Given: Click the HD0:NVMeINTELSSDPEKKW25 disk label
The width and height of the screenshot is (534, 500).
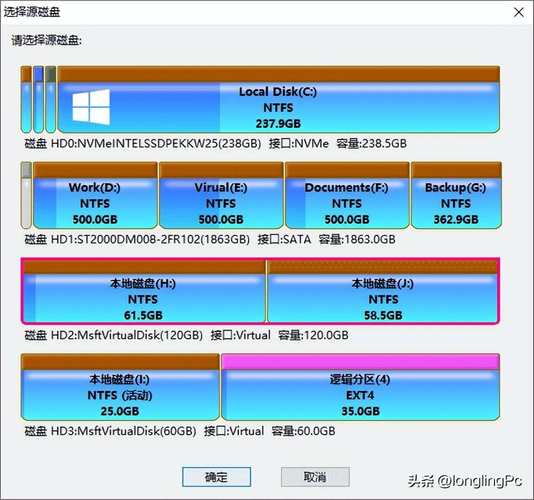Looking at the screenshot, I should [x=143, y=143].
